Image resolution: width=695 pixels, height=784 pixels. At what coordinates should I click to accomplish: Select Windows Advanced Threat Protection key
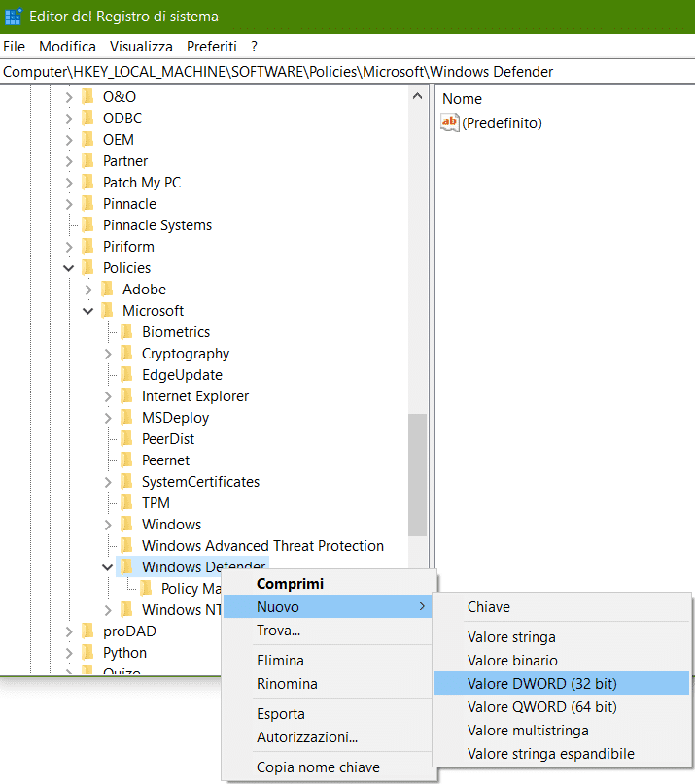tap(262, 546)
